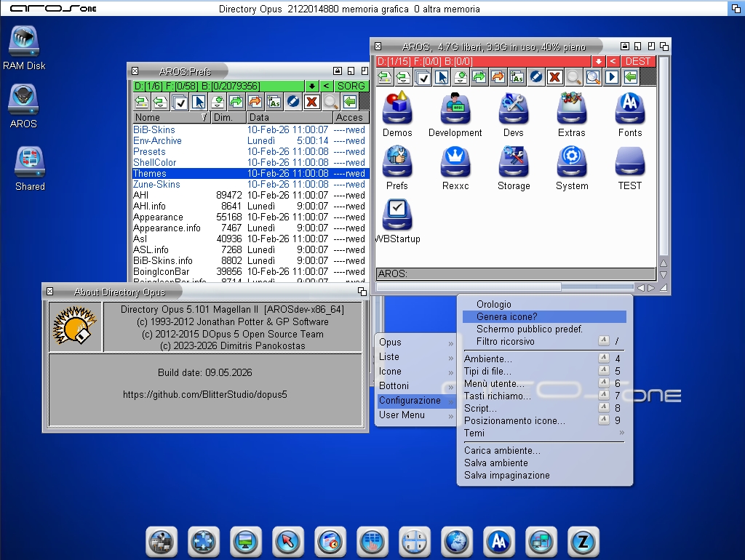
Task: Click the DEST button in AROS lister
Action: [x=637, y=61]
